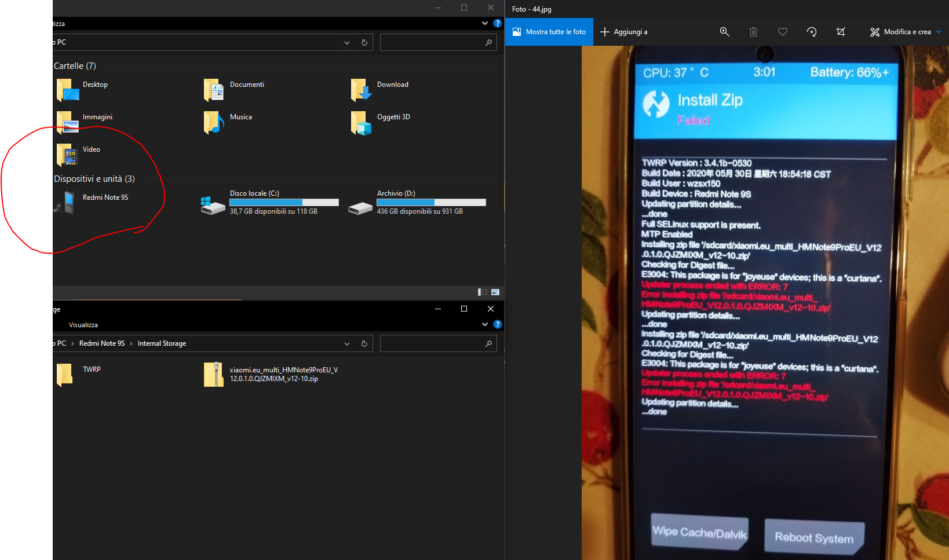Viewport: 949px width, 560px height.
Task: Open the Documenti folder
Action: coord(234,90)
